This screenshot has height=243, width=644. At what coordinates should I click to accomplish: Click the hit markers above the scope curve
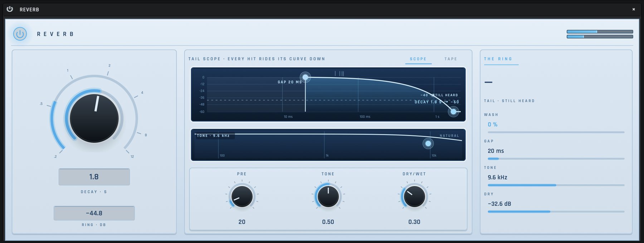coord(340,74)
